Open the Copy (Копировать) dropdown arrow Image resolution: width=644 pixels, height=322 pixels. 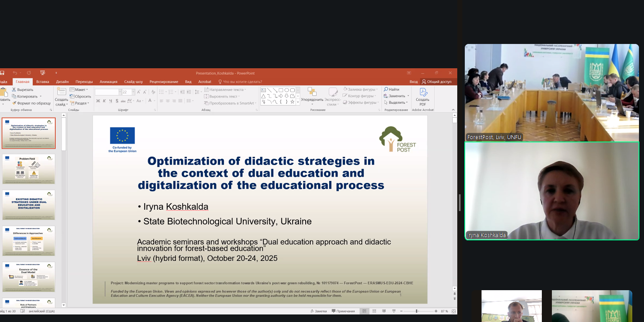(x=41, y=96)
